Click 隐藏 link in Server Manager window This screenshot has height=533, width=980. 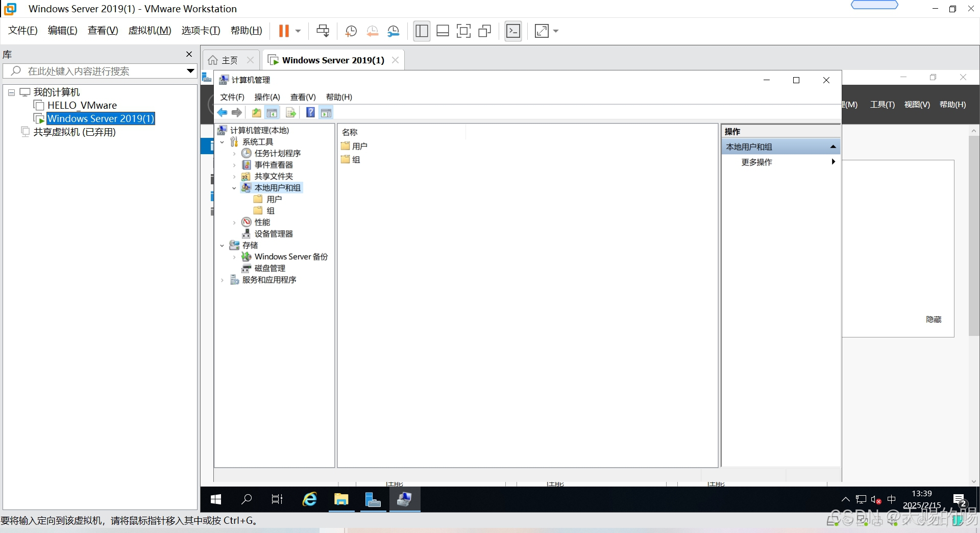coord(934,320)
